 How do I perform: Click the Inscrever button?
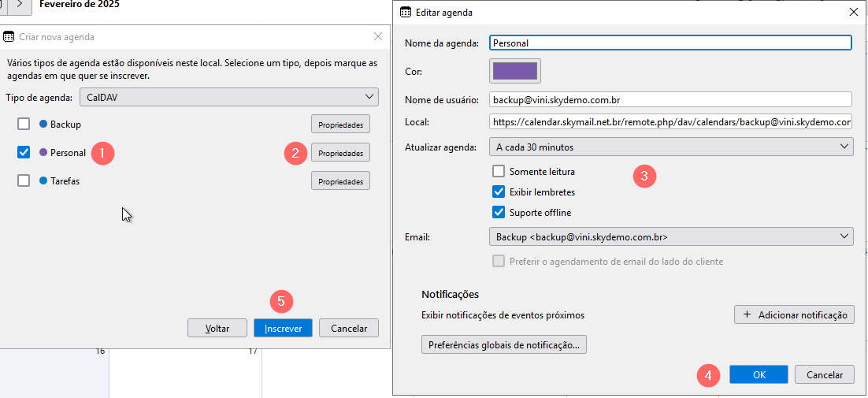click(x=283, y=328)
